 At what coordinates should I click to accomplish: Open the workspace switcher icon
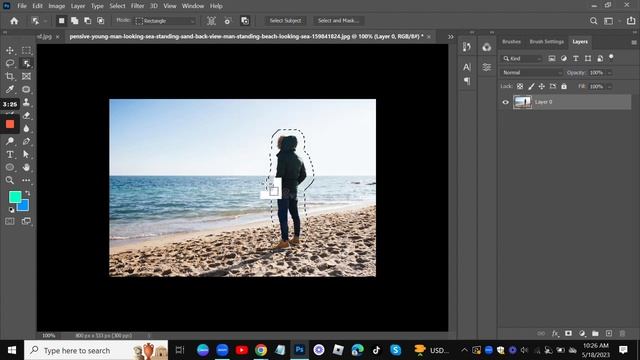tap(609, 21)
